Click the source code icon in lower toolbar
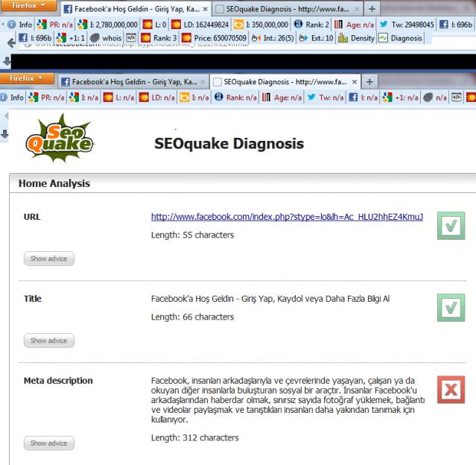476x465 pixels. [x=457, y=98]
